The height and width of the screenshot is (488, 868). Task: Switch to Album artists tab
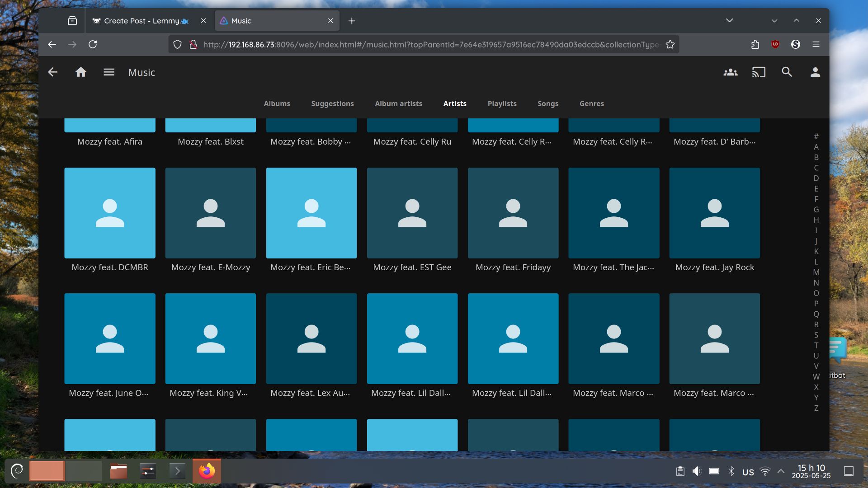(x=398, y=103)
